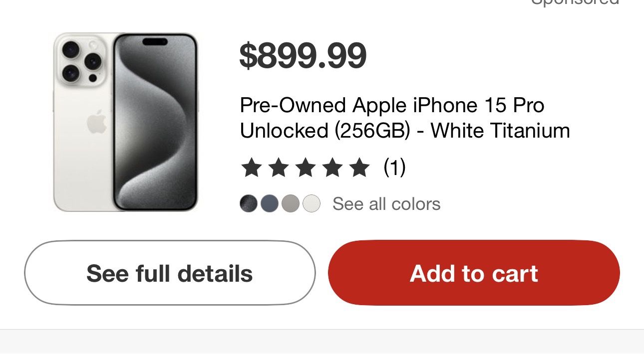Add the iPhone 15 Pro to cart
644x357 pixels.
click(473, 273)
